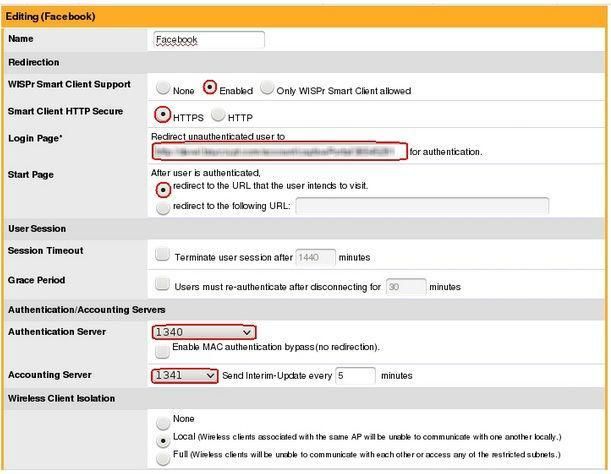Viewport: 611px width, 474px height.
Task: Click the Wireless Client Isolation heading
Action: [x=62, y=398]
